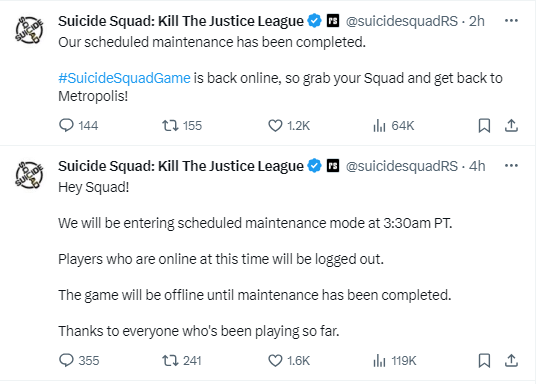Click the Suicide Squad avatar on top tweet
Viewport: 549px width, 384px height.
click(29, 30)
